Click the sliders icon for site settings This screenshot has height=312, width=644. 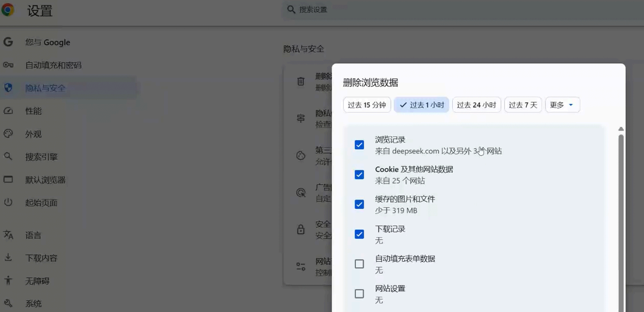coord(301,267)
